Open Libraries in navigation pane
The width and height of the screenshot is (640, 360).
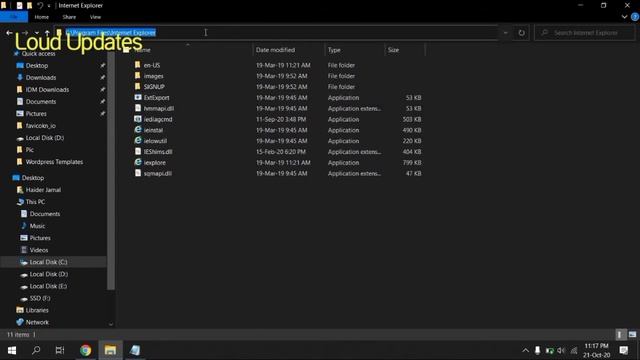(37, 310)
